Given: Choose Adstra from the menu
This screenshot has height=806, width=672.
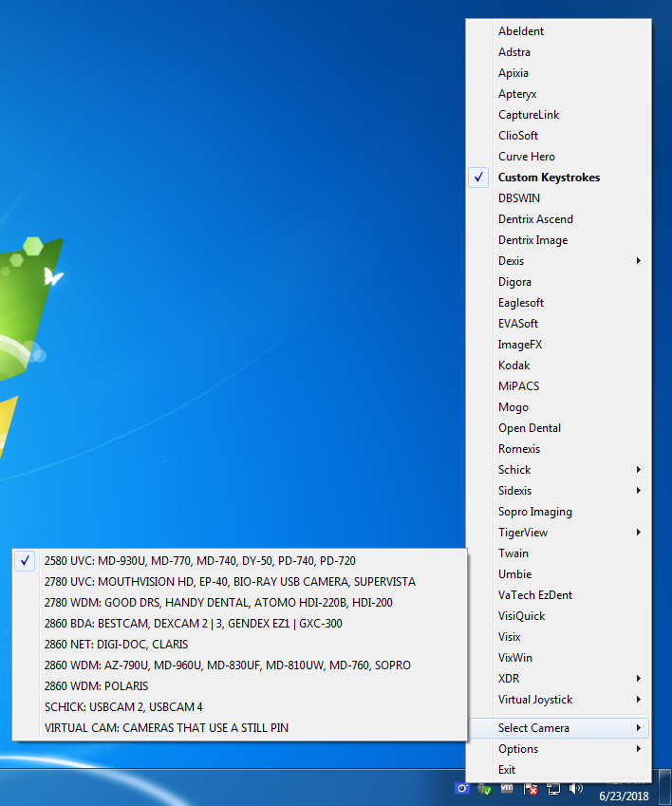Looking at the screenshot, I should coord(558,52).
